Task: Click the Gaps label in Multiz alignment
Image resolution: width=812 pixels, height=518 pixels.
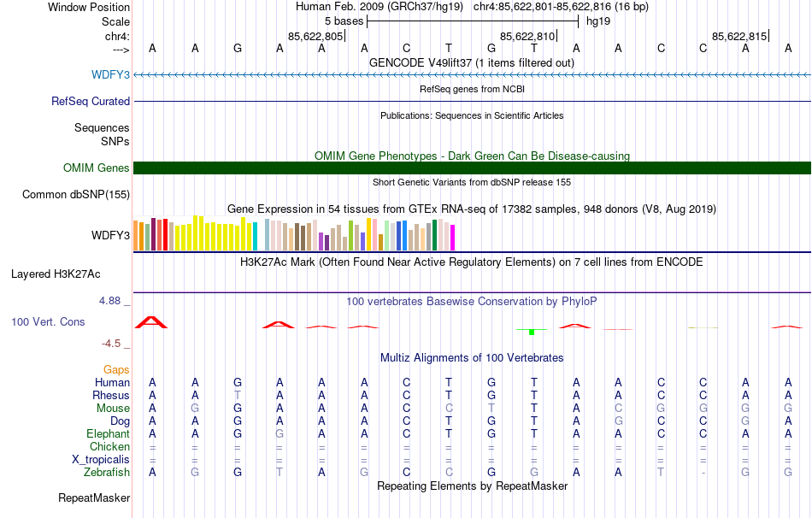Action: pyautogui.click(x=116, y=369)
